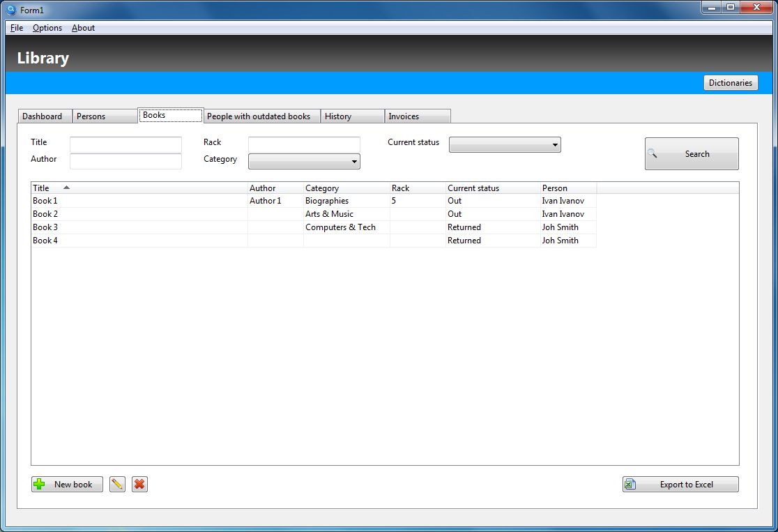Sort by the Category column header
Screen dimensions: 778x532
point(346,188)
